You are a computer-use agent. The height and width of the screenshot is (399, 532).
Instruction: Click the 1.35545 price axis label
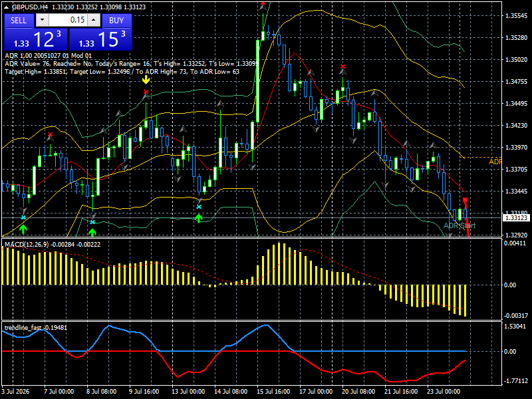(517, 15)
